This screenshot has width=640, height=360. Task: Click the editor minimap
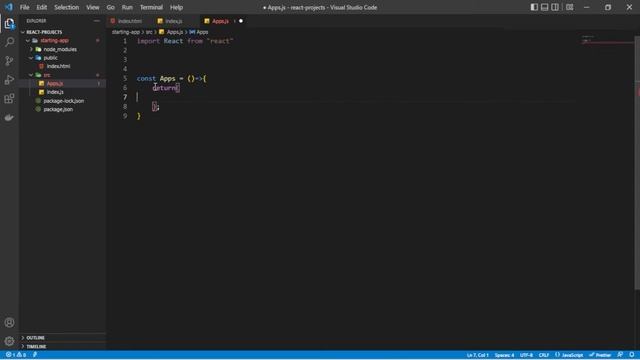pyautogui.click(x=607, y=41)
